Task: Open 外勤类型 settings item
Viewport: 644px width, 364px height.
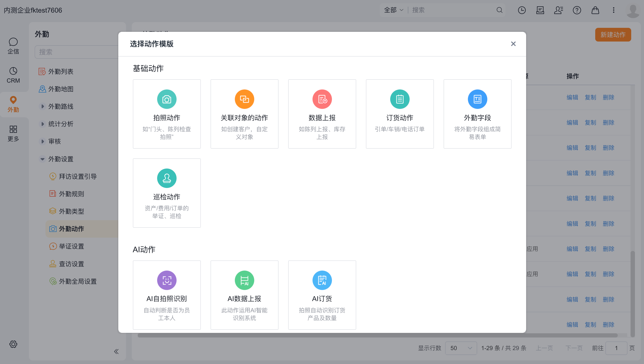Action: click(66, 211)
